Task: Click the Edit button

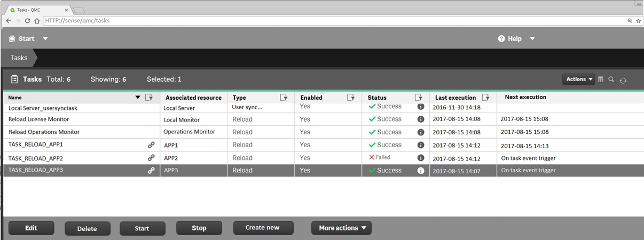Action: (x=31, y=228)
